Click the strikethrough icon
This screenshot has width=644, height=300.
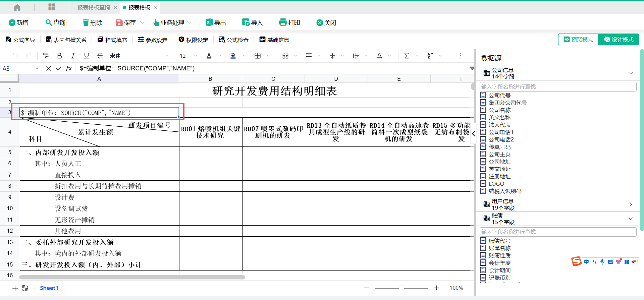[100, 56]
